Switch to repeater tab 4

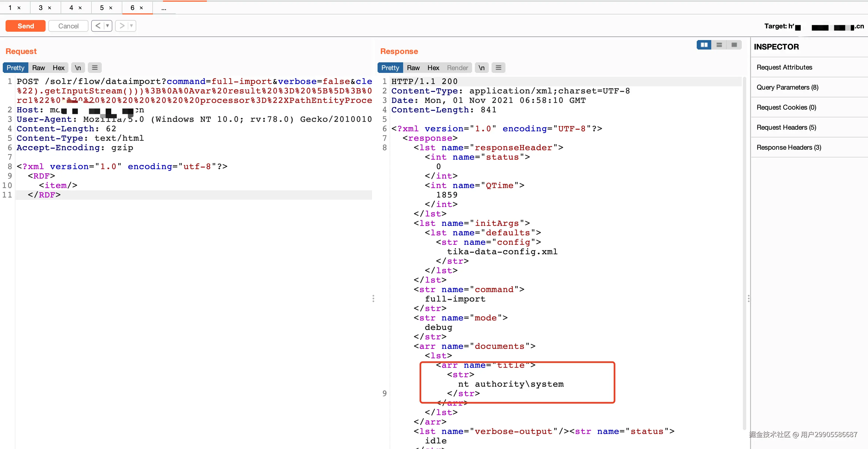click(x=71, y=8)
